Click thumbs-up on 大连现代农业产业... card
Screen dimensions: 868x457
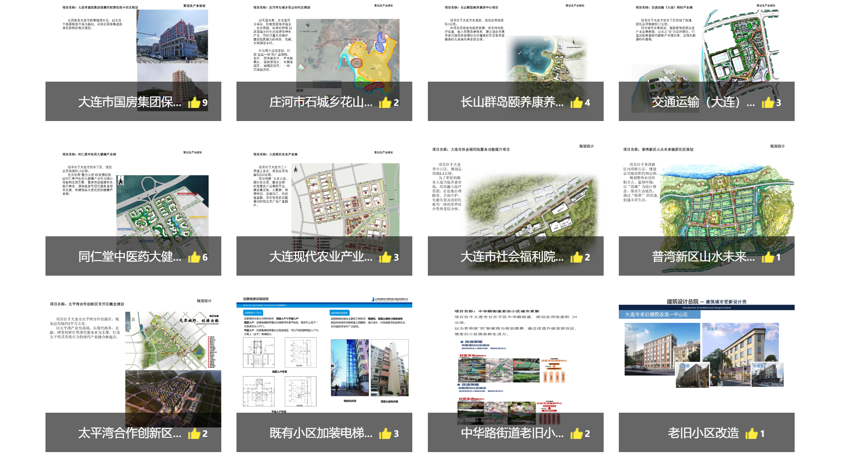click(x=385, y=257)
